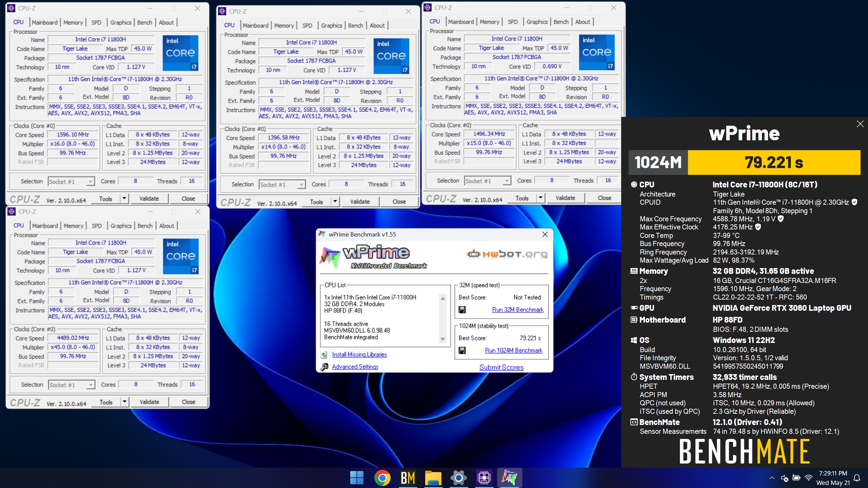Image resolution: width=868 pixels, height=488 pixels.
Task: Click the HWBOT.org logo in wPrime
Action: pyautogui.click(x=507, y=254)
